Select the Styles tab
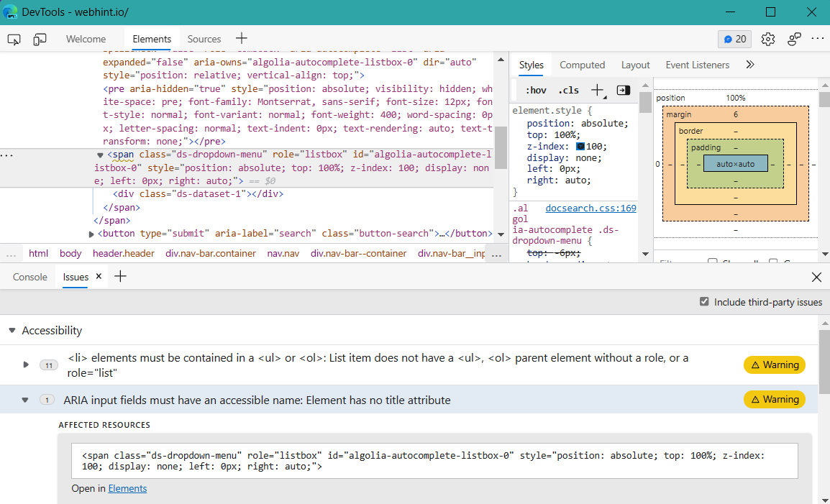Screen dimensions: 830x504 [x=531, y=65]
